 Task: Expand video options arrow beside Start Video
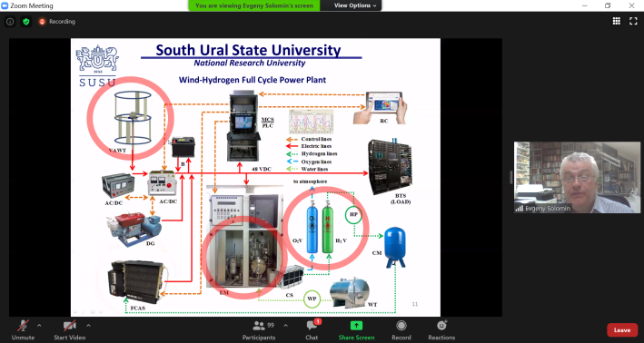tap(88, 326)
